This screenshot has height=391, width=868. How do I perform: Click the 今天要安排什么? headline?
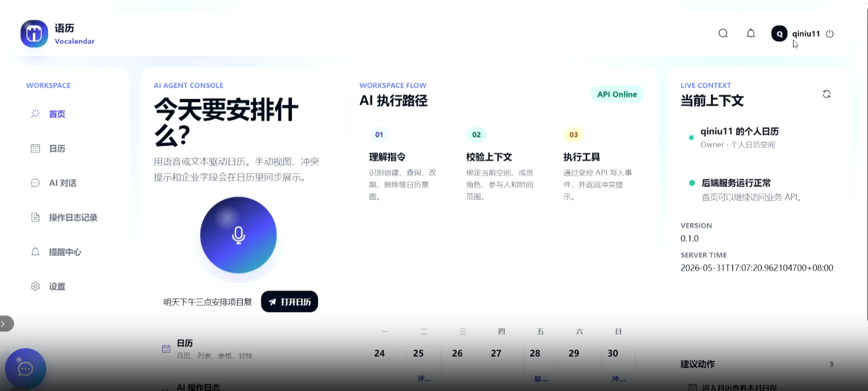[x=226, y=122]
